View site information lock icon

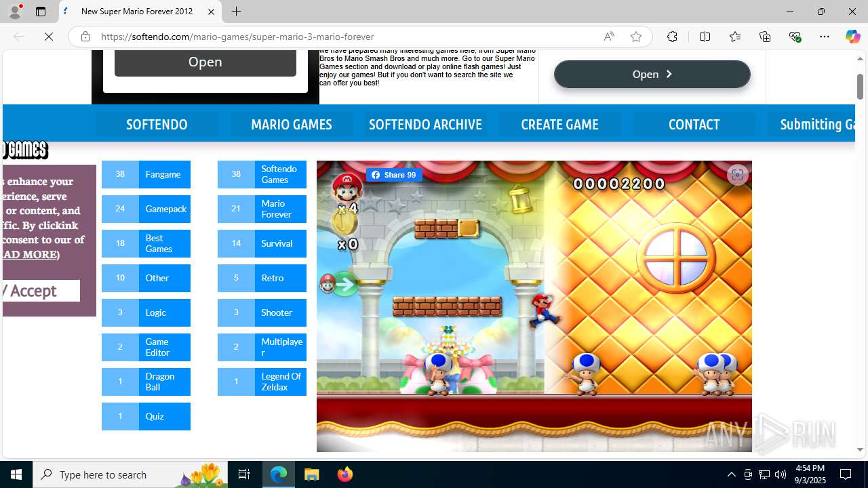(85, 37)
